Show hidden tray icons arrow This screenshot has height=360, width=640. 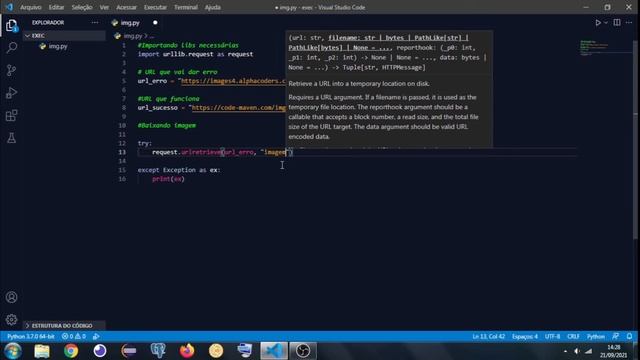pyautogui.click(x=565, y=351)
